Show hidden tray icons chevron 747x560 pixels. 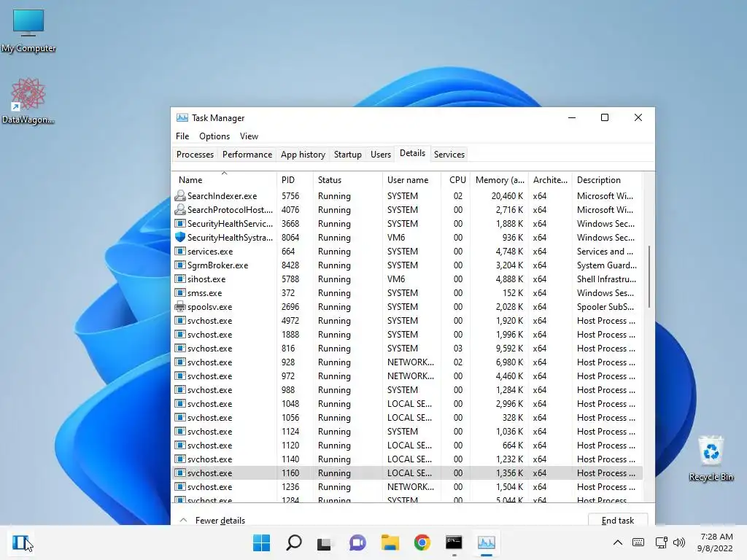[x=617, y=542]
